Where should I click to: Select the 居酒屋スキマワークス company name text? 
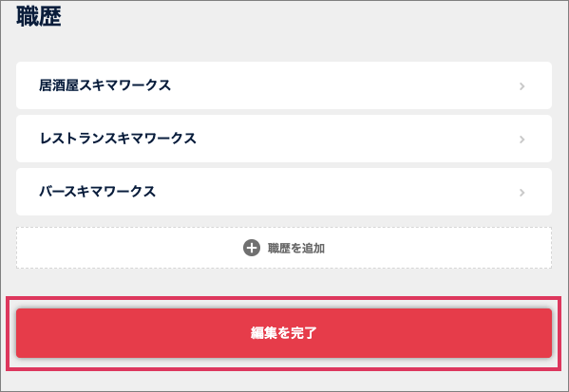104,85
